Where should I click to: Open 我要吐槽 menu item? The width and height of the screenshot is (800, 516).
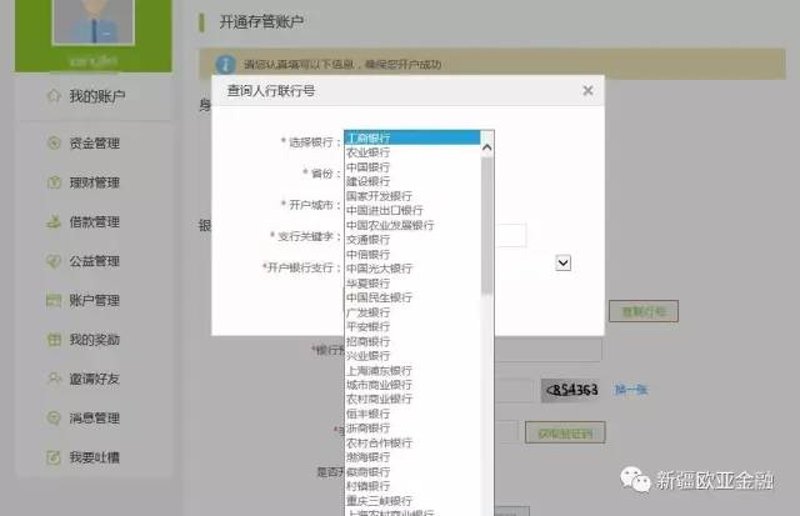pos(94,457)
